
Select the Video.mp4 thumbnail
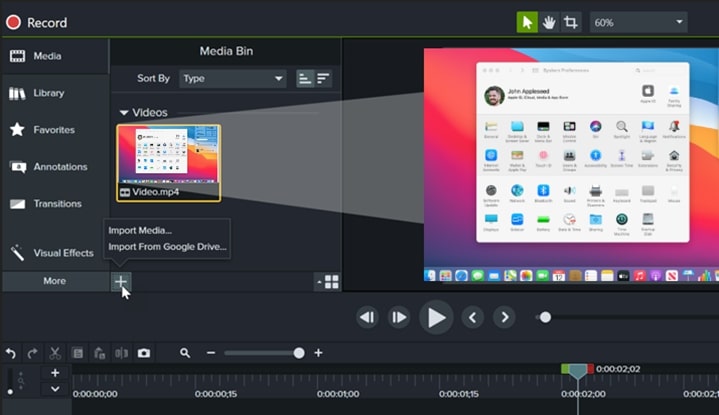(x=168, y=162)
